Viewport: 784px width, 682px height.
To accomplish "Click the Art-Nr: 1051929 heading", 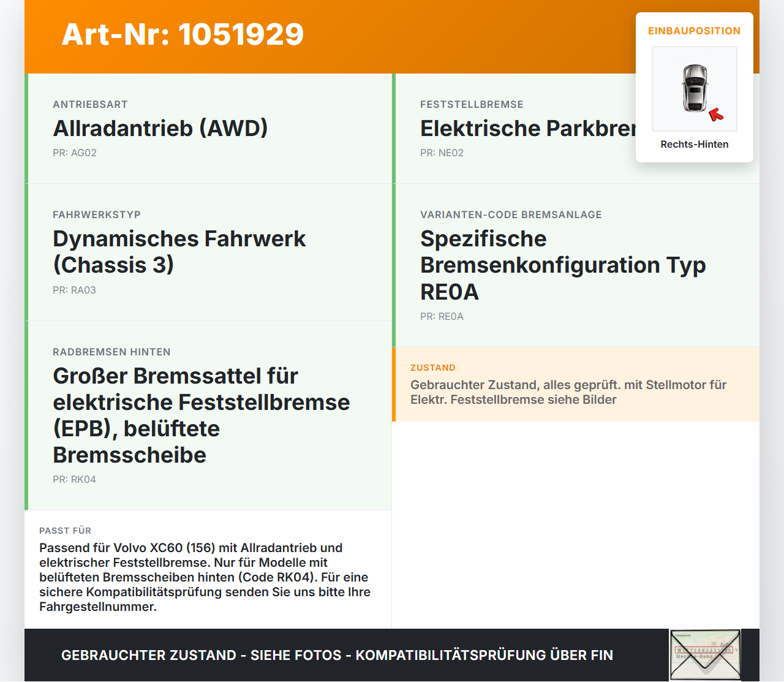I will [x=183, y=34].
